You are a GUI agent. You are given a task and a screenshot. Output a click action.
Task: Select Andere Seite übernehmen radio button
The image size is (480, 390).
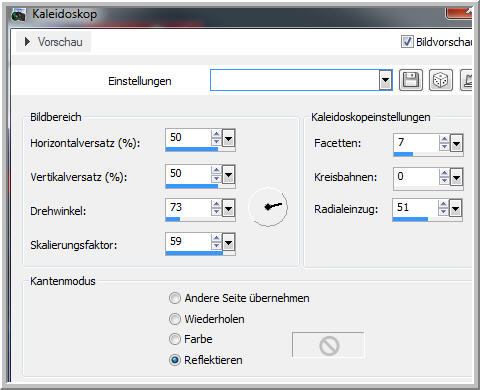175,298
